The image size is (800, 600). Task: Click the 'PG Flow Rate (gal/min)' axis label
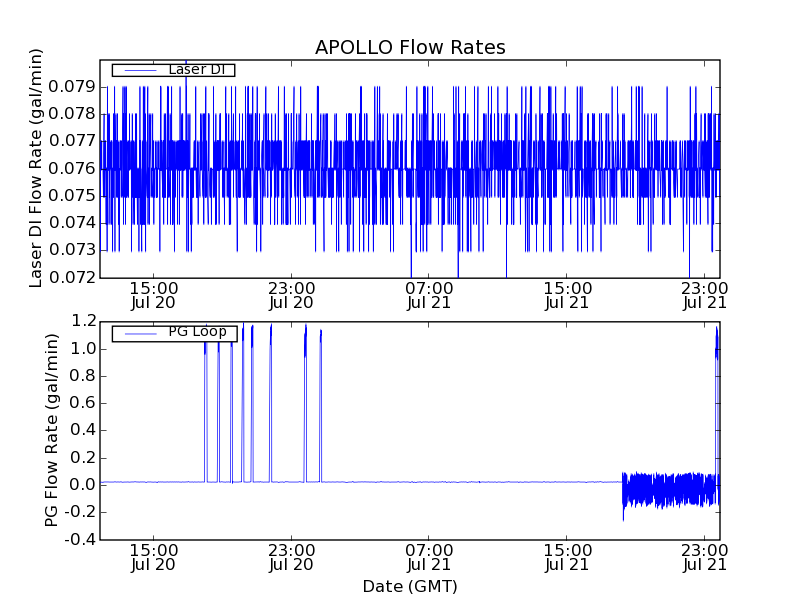(52, 430)
